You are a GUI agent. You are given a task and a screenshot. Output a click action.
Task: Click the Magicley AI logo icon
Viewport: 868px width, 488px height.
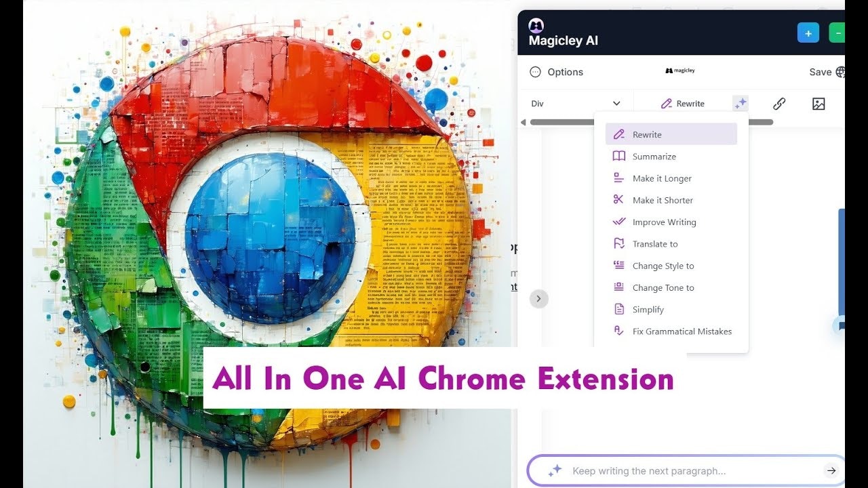536,26
